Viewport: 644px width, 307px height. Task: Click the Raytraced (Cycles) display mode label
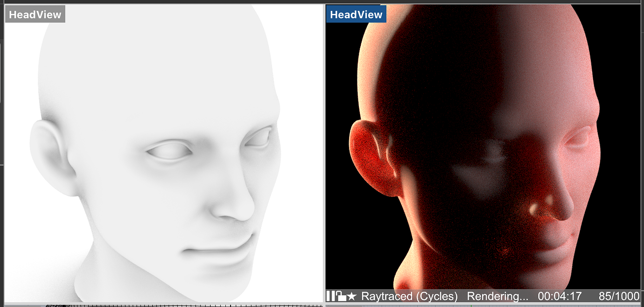click(410, 296)
